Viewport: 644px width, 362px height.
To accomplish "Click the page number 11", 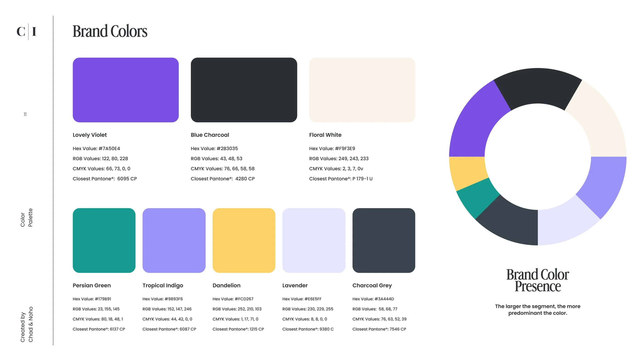I will (25, 114).
